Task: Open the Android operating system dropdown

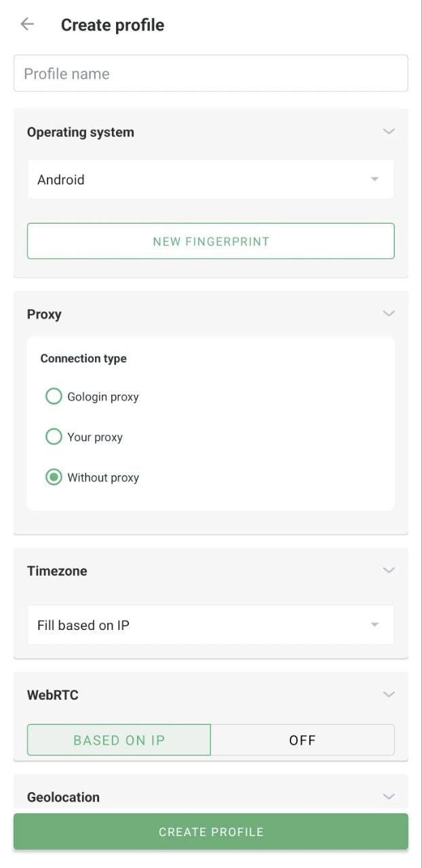Action: tap(210, 179)
